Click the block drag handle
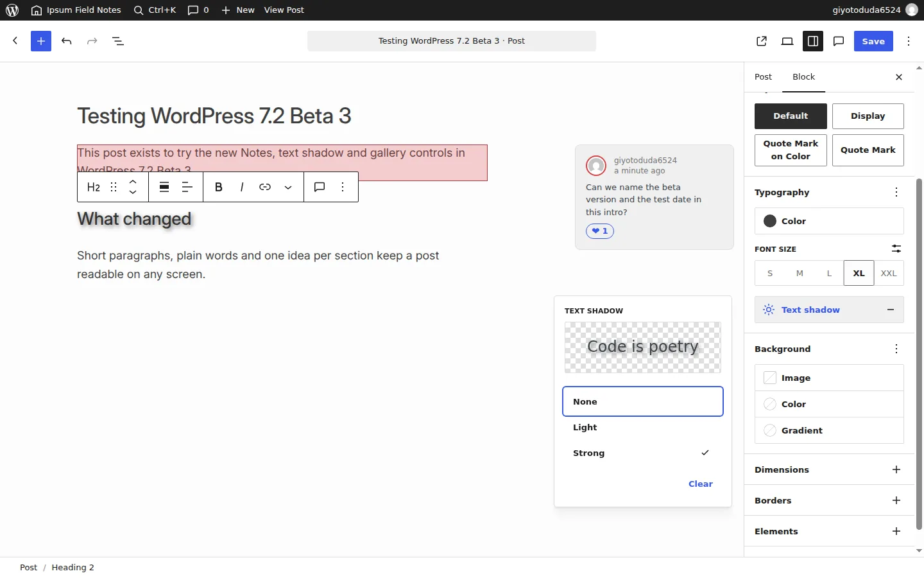The image size is (924, 578). point(114,187)
